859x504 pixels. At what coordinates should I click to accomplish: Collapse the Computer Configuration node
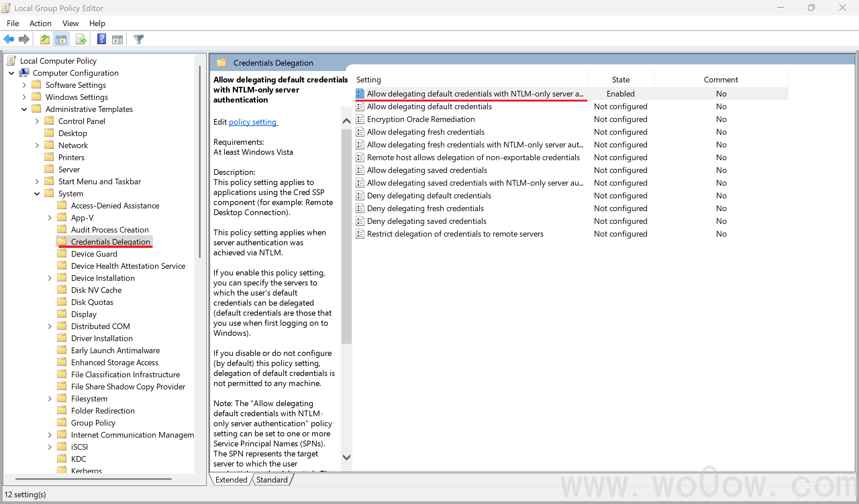click(x=12, y=73)
